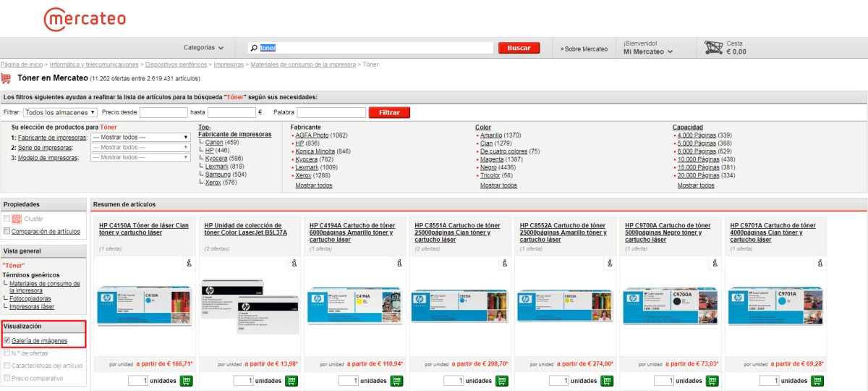The height and width of the screenshot is (391, 868).
Task: Add HP C8552A cartridge to cart
Action: pyautogui.click(x=607, y=381)
